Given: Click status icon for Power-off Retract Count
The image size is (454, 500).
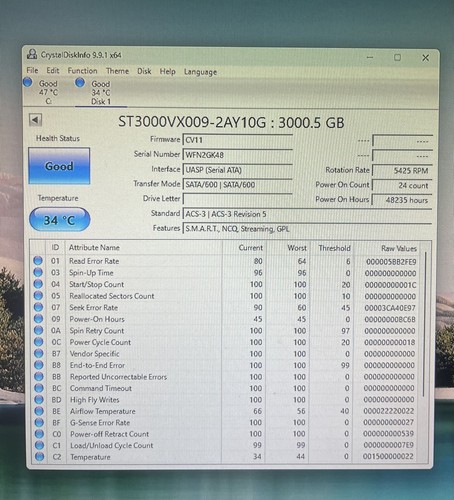Looking at the screenshot, I should pos(40,434).
